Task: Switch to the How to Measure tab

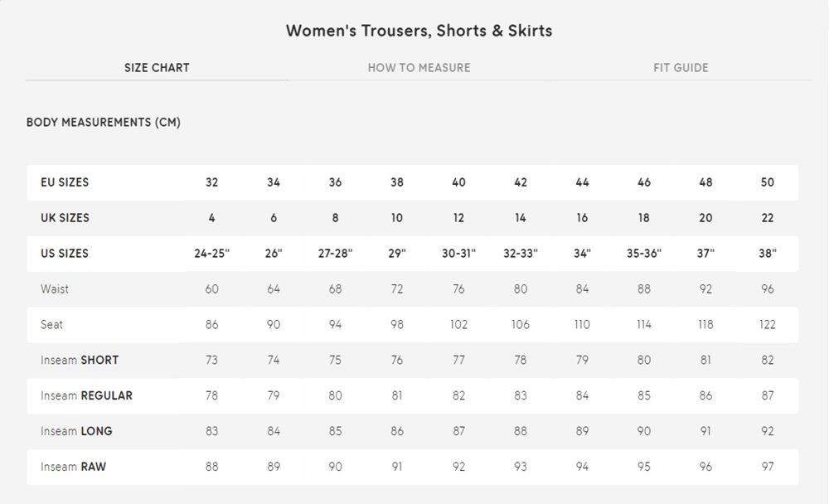Action: click(x=419, y=68)
